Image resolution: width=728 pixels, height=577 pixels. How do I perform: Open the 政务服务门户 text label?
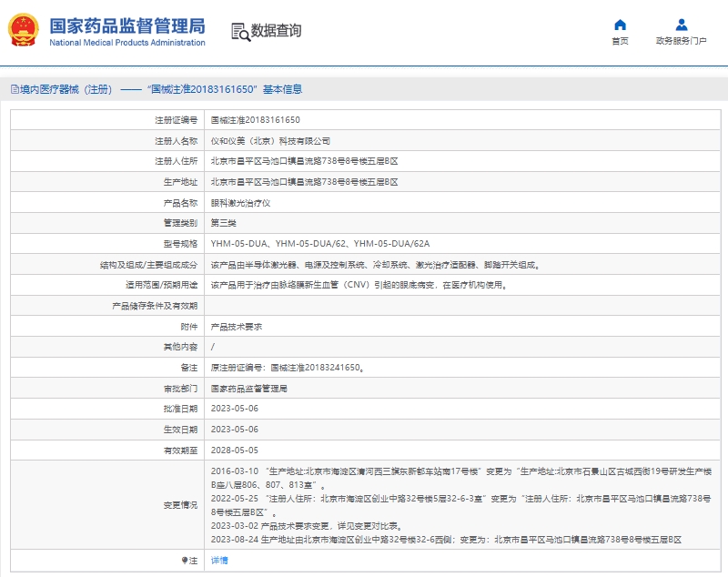pos(681,41)
